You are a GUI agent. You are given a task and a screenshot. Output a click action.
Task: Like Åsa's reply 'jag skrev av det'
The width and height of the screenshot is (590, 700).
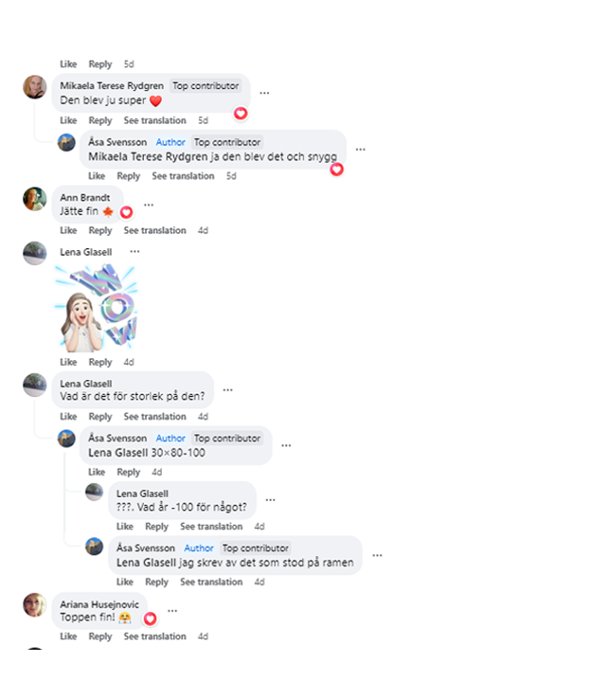124,582
